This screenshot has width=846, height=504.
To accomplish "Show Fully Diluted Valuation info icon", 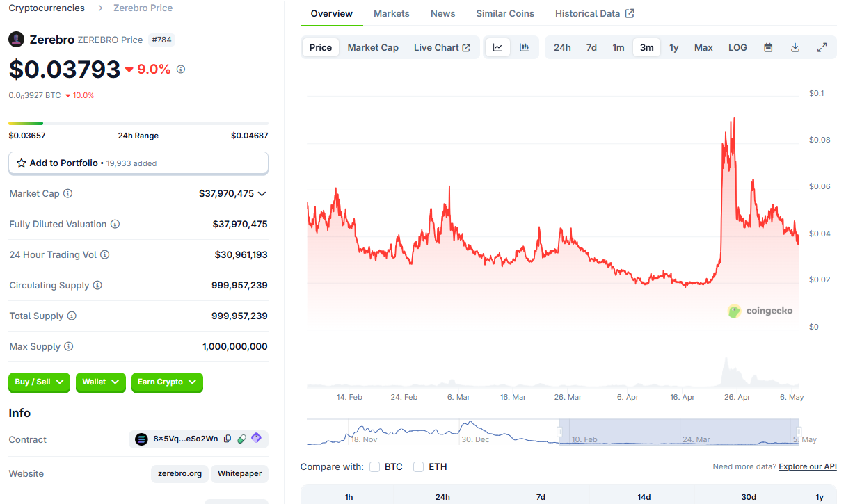I will [x=115, y=224].
